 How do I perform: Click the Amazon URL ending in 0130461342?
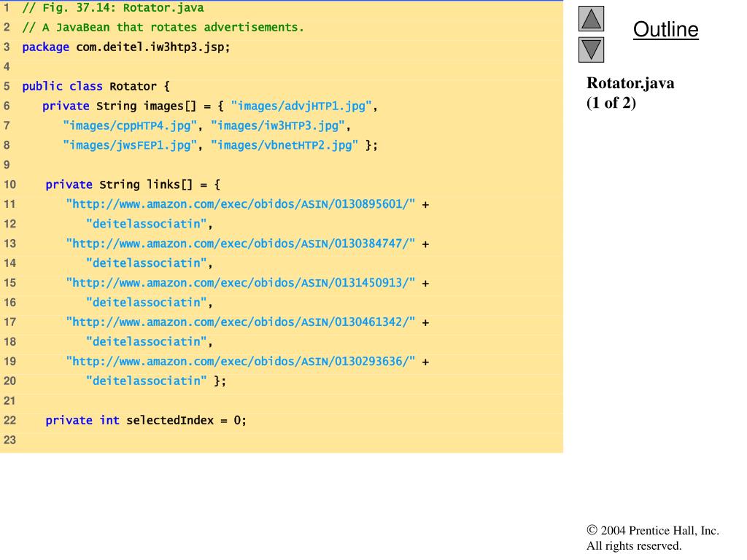click(241, 322)
